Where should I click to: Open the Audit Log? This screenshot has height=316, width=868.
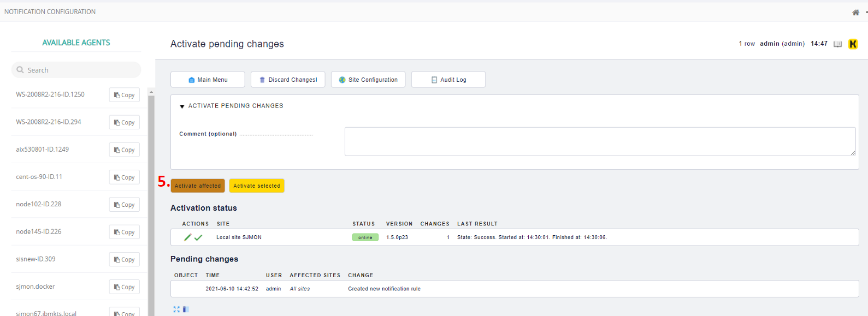448,80
